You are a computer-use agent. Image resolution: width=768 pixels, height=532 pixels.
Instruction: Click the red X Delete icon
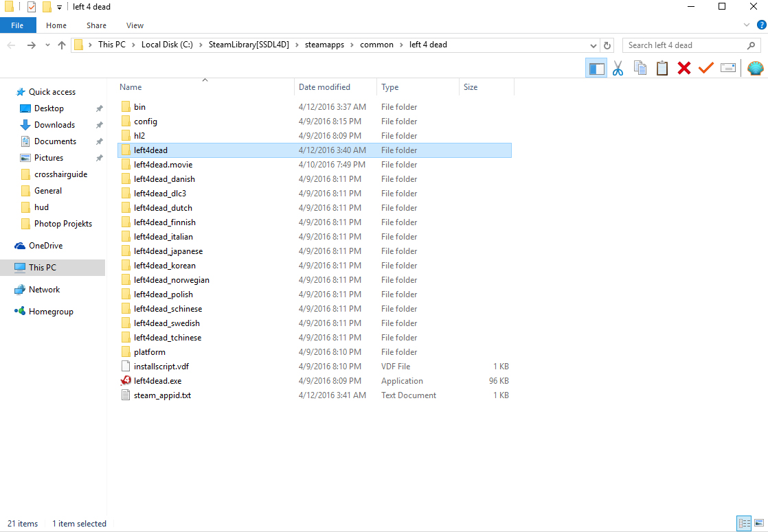pyautogui.click(x=684, y=68)
